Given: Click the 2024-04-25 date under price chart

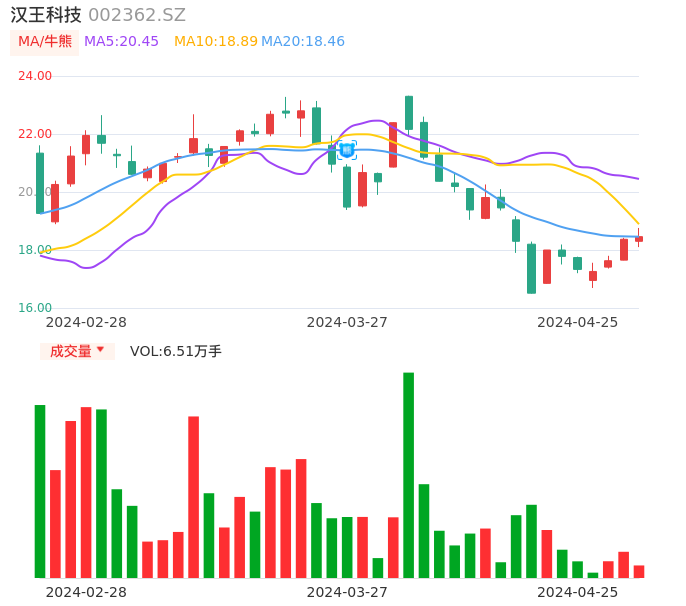Looking at the screenshot, I should coord(578,322).
